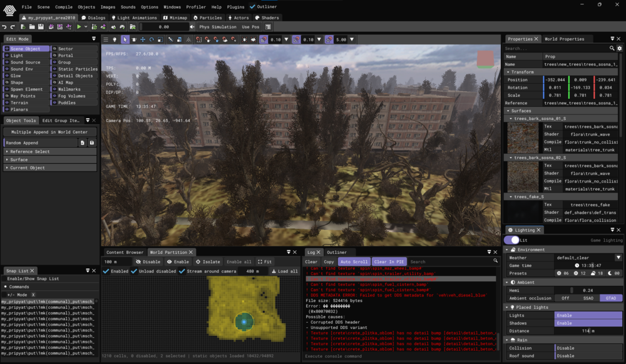Open the Weather dropdown arrow
The width and height of the screenshot is (626, 364).
click(618, 258)
